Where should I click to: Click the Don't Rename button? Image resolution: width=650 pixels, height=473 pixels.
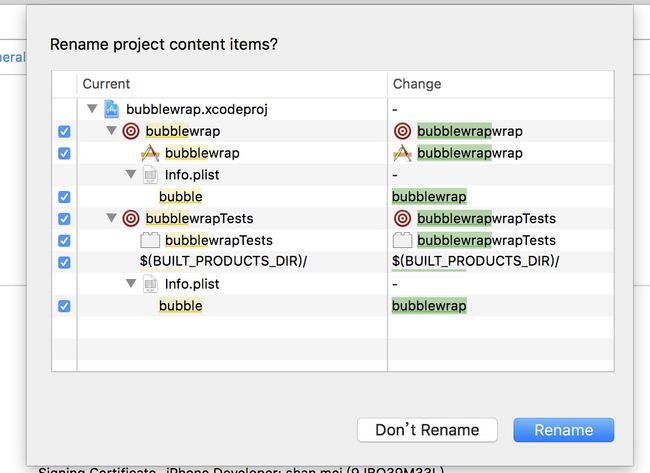(427, 430)
